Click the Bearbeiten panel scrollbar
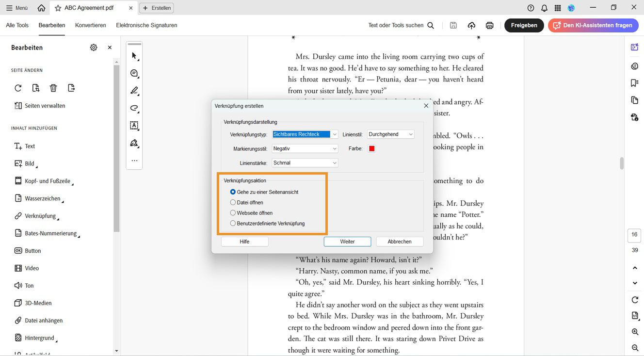 click(116, 148)
